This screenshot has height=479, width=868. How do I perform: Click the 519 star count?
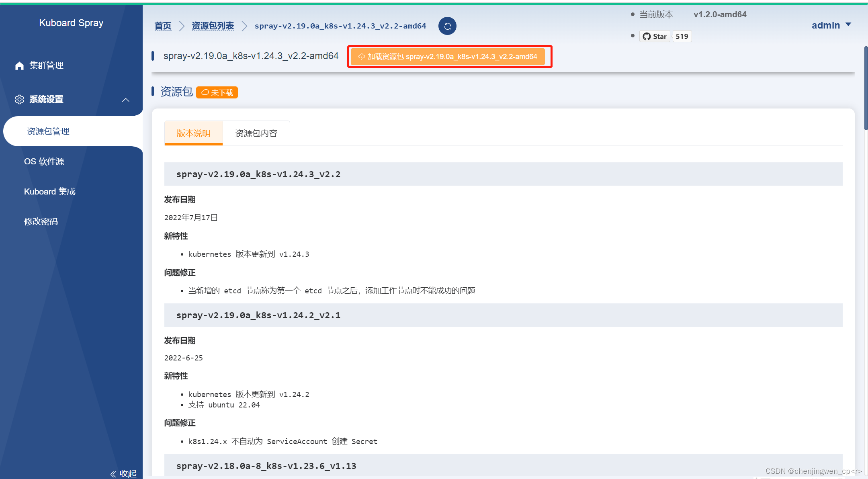click(x=682, y=37)
